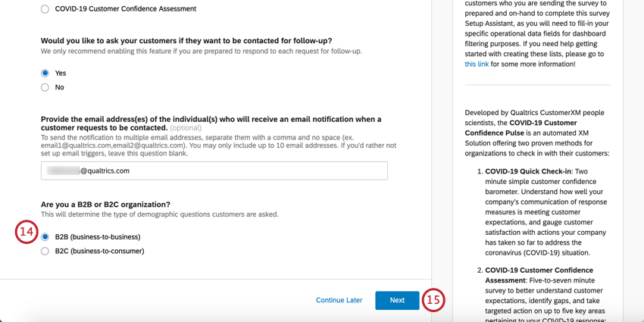Select B2C (business-to-consumer) option
Screen dimensions: 644x322
point(45,252)
